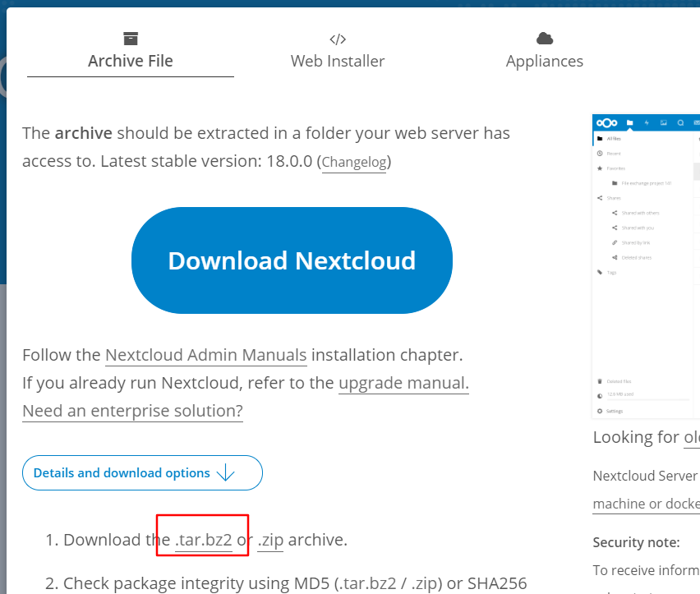Open the Changelog link
Image resolution: width=700 pixels, height=594 pixels.
pos(354,162)
